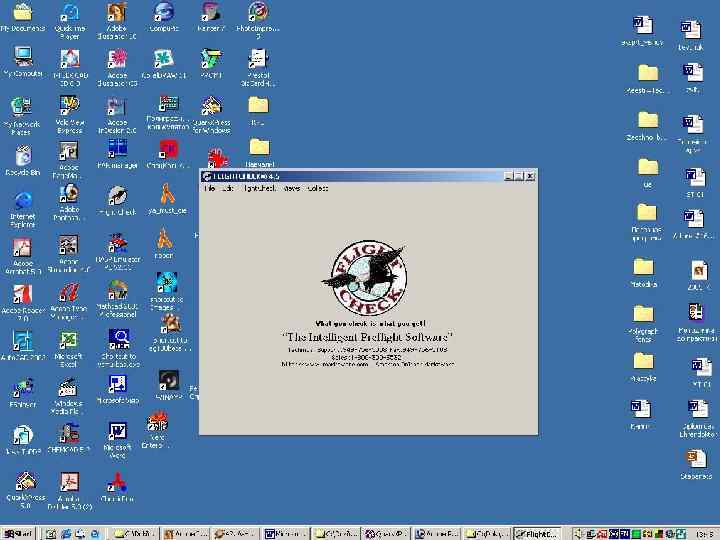Select the Volo View Express shortcut
Viewport: 720px width, 540px height.
pyautogui.click(x=69, y=115)
